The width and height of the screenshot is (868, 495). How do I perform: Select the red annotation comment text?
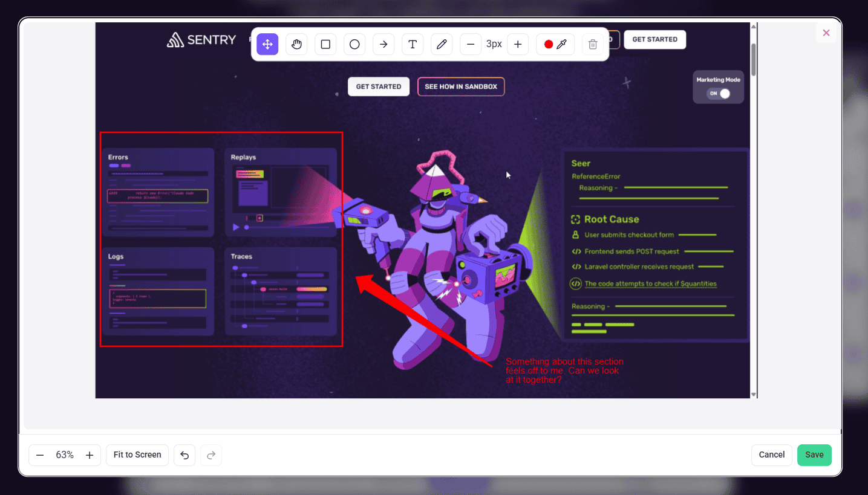point(564,370)
